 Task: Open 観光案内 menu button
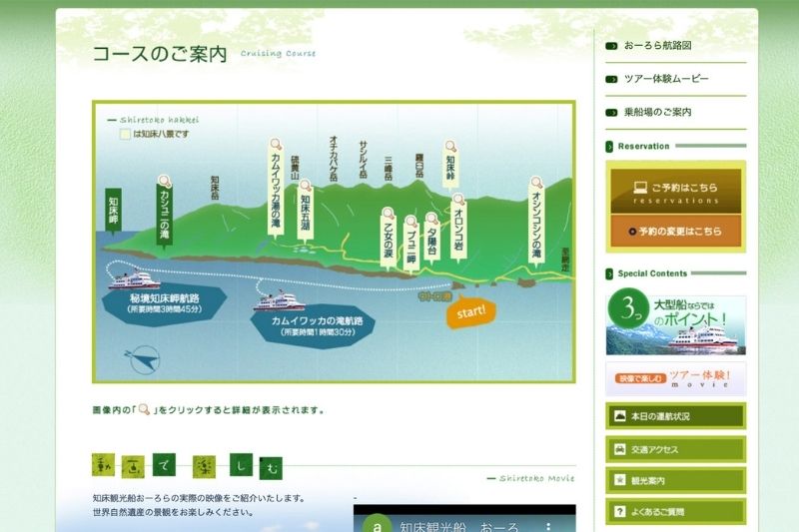coord(676,480)
